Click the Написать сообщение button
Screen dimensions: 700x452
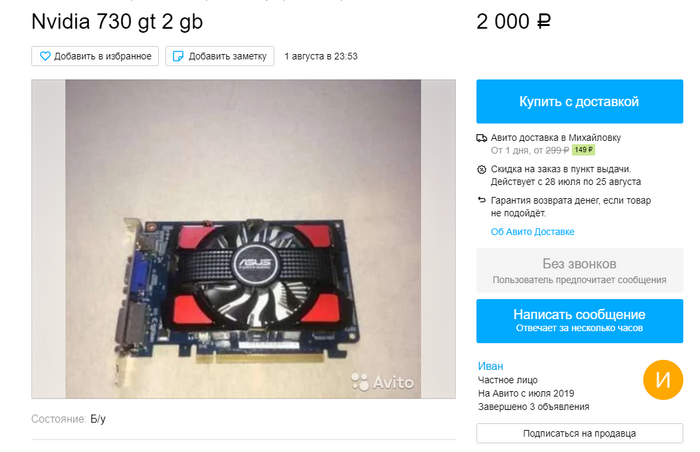(579, 321)
